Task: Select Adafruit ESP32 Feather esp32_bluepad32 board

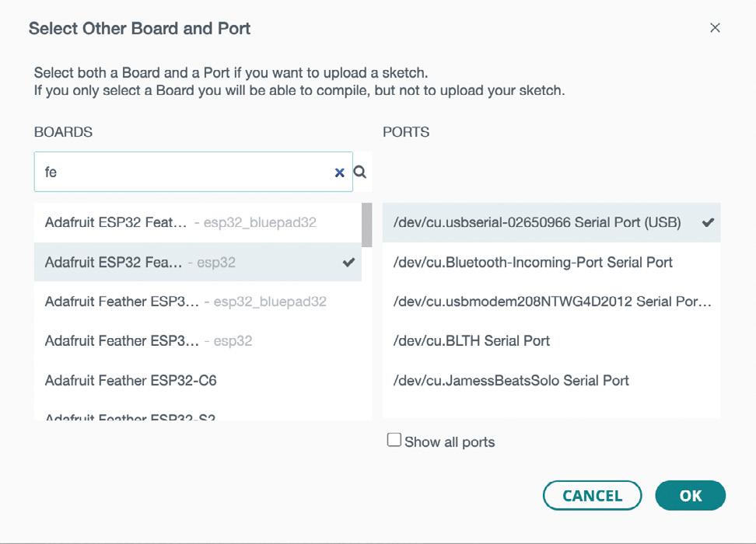Action: tap(180, 222)
